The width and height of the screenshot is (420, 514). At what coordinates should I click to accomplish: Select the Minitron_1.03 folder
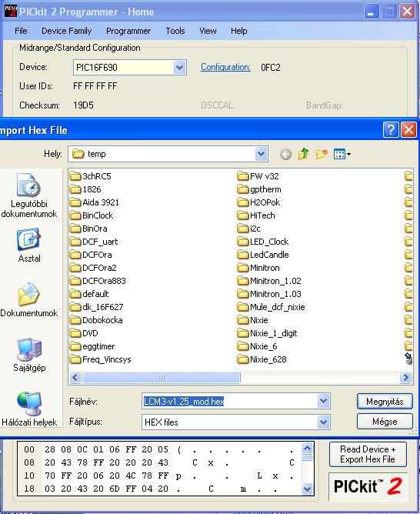(x=269, y=294)
